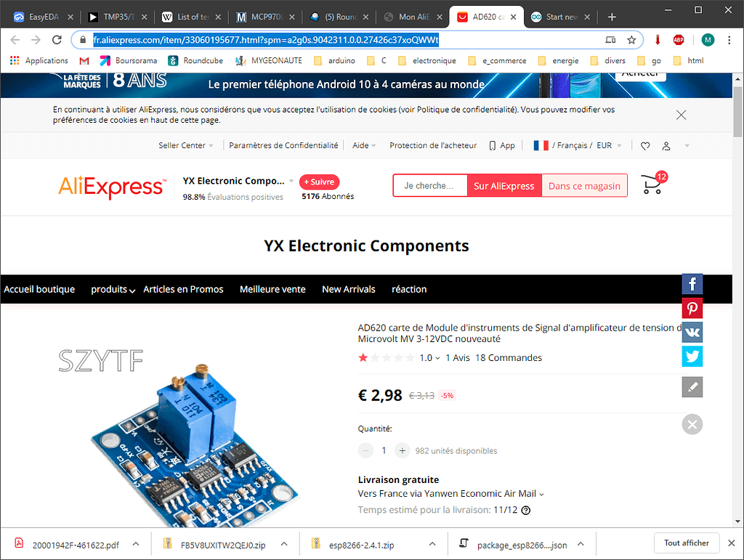Share on Pinterest icon
The height and width of the screenshot is (560, 744).
click(x=692, y=308)
